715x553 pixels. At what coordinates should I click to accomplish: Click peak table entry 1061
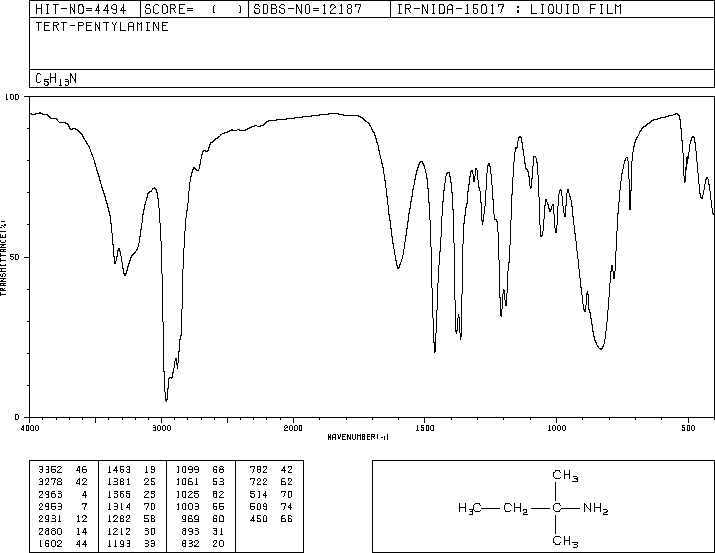coord(187,482)
